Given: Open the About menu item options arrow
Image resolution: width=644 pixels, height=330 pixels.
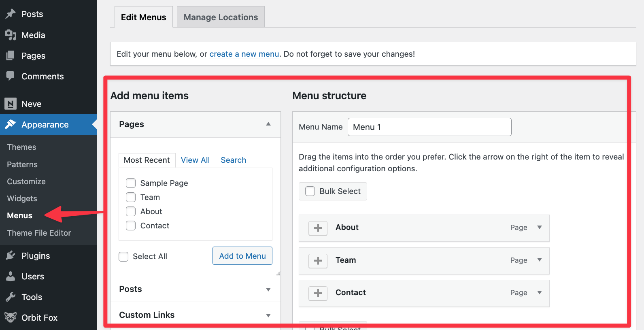Looking at the screenshot, I should (539, 227).
